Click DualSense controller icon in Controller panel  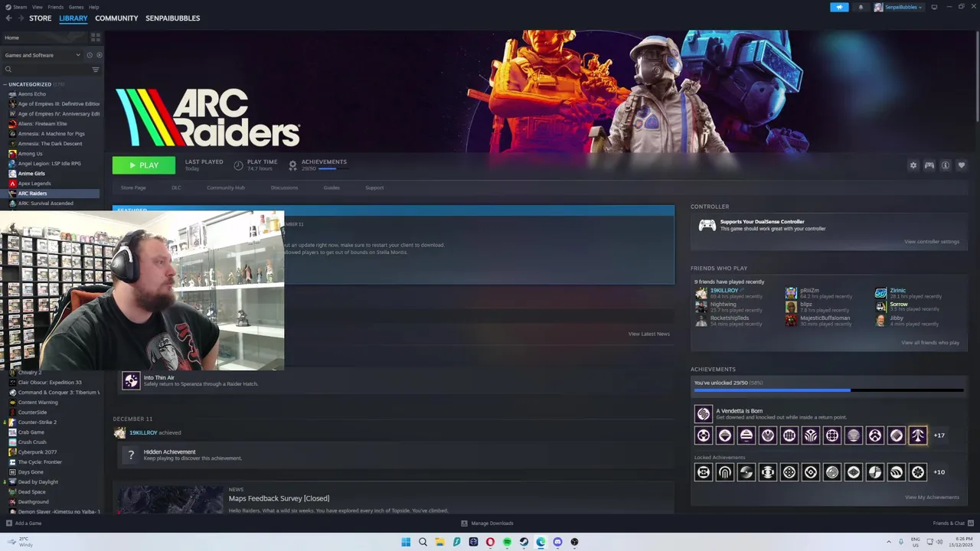[x=707, y=225]
